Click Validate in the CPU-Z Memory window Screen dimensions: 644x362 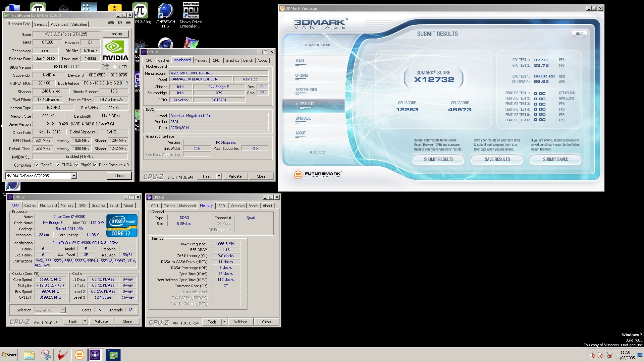click(x=240, y=322)
